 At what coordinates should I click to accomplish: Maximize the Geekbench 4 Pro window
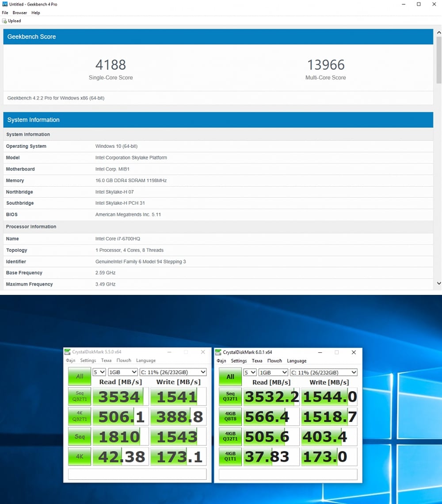[419, 4]
